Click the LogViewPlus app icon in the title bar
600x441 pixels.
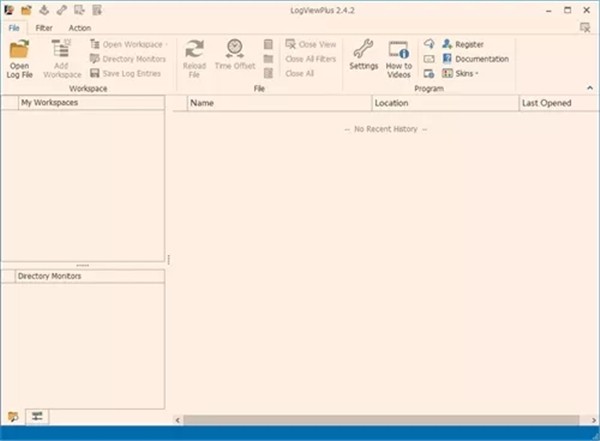point(9,10)
